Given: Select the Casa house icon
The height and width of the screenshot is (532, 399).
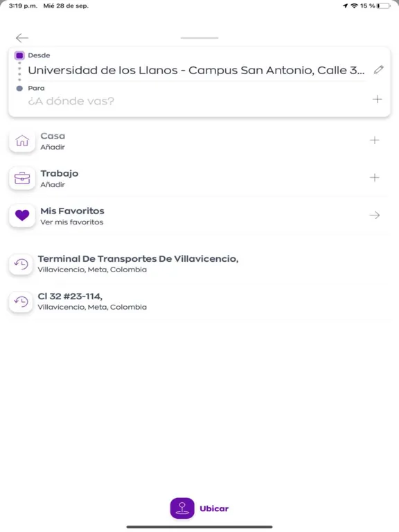Looking at the screenshot, I should point(22,140).
